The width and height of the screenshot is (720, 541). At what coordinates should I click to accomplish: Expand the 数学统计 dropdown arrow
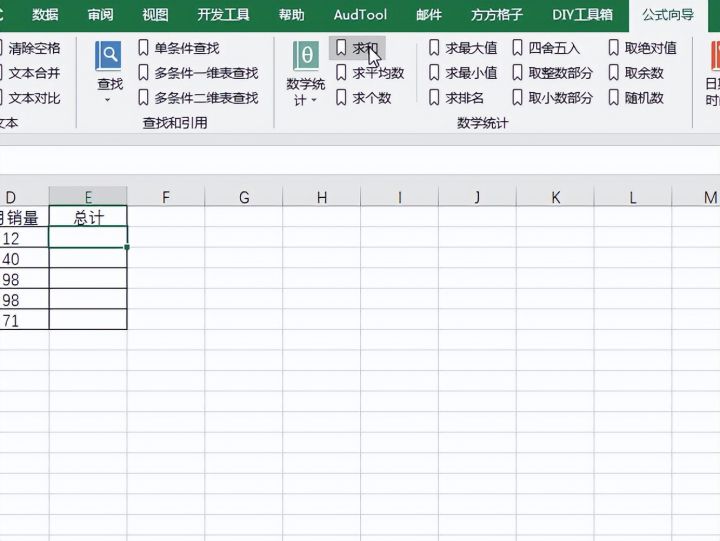coord(314,100)
